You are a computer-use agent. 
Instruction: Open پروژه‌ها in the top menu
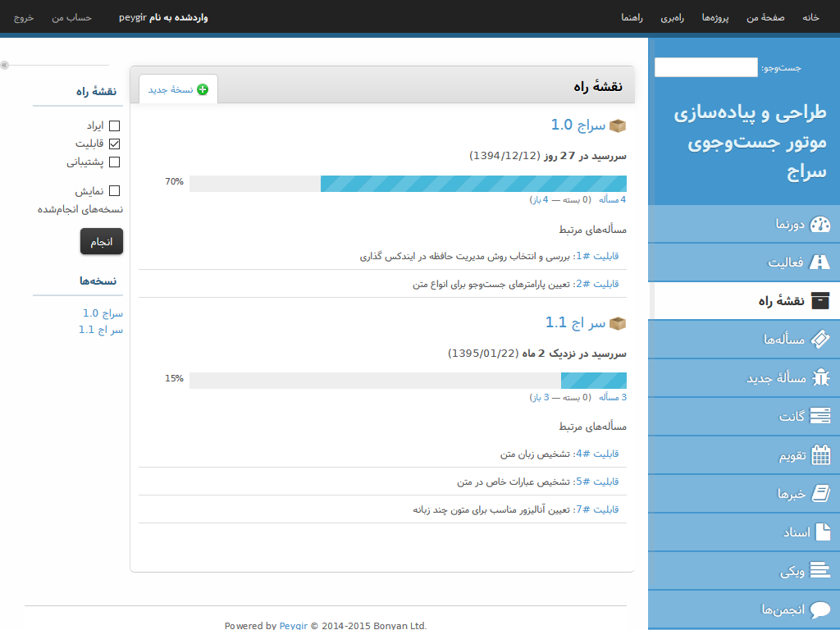click(715, 18)
